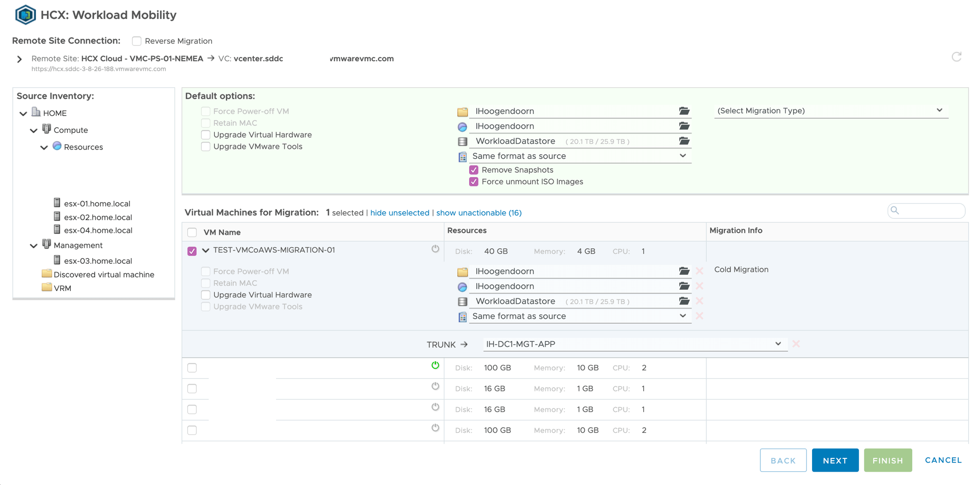Click the NEXT button
980x485 pixels.
coord(835,460)
